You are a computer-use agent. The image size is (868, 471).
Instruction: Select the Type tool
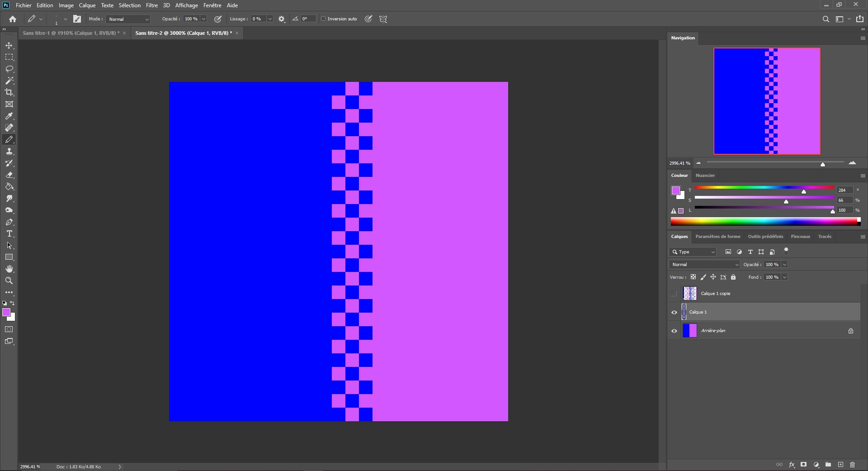(9, 234)
